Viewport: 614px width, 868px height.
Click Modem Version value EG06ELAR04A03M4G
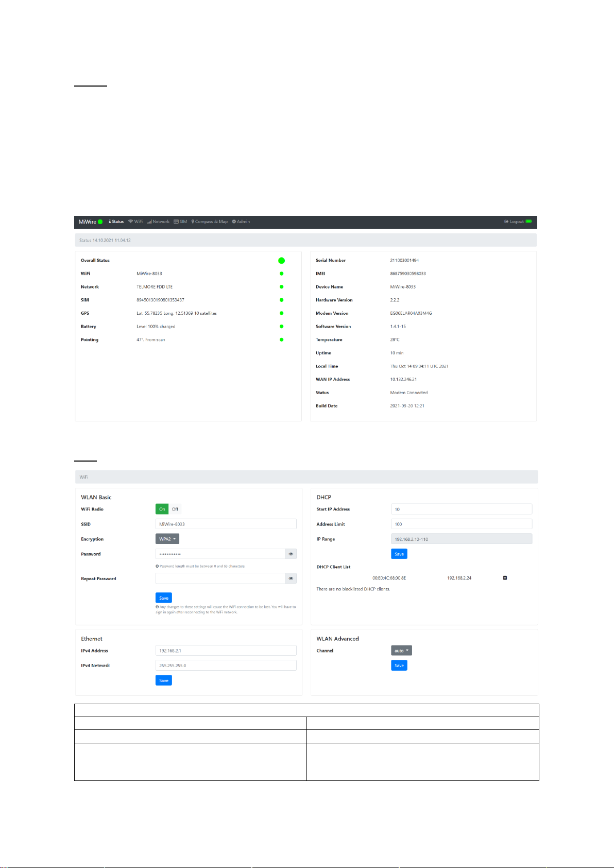pos(411,313)
